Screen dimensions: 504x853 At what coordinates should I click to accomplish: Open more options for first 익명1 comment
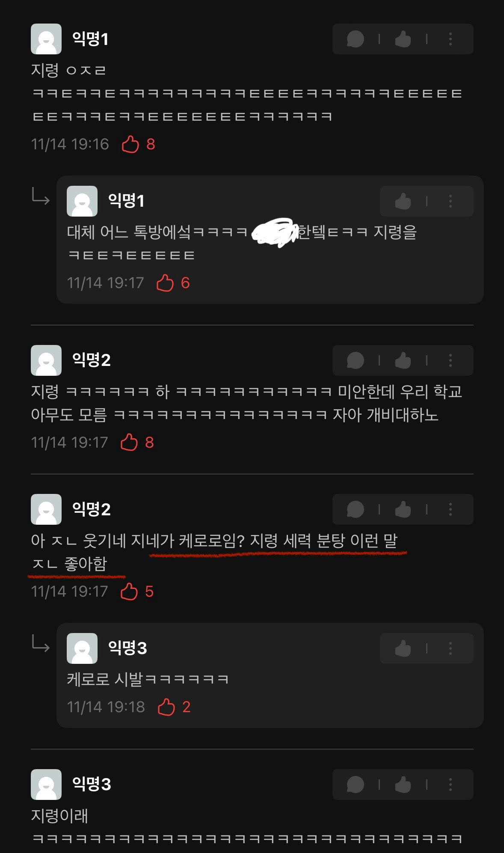tap(450, 39)
